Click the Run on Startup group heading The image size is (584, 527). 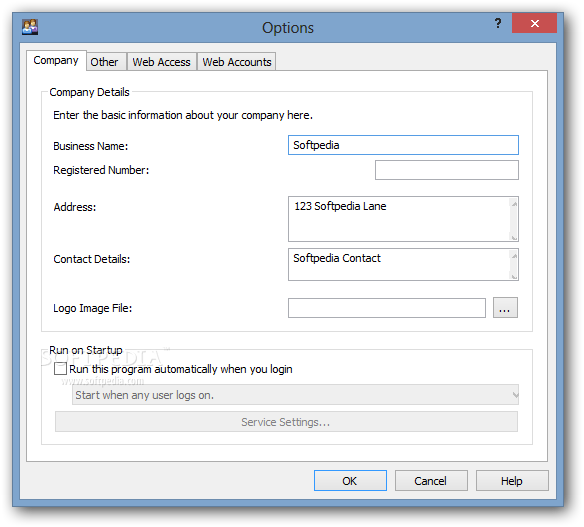pos(86,350)
